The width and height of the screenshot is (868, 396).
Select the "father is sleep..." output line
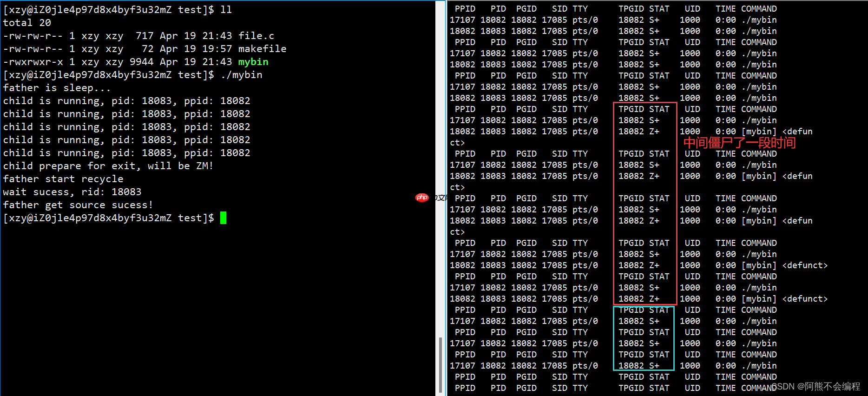(57, 88)
